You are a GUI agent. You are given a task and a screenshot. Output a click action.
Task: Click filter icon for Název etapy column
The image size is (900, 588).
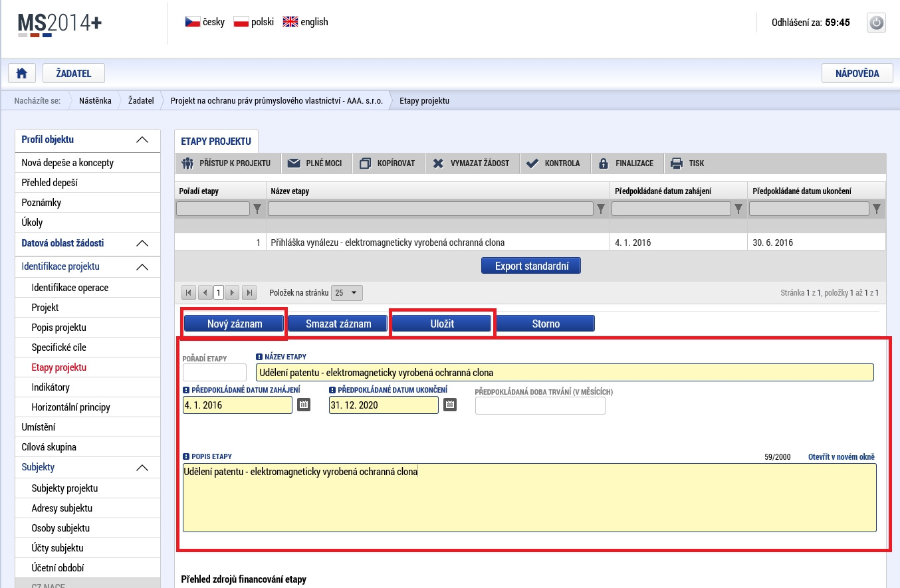tap(602, 209)
